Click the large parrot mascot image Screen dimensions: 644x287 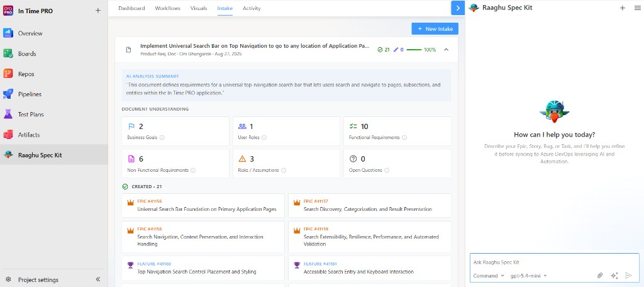point(555,111)
